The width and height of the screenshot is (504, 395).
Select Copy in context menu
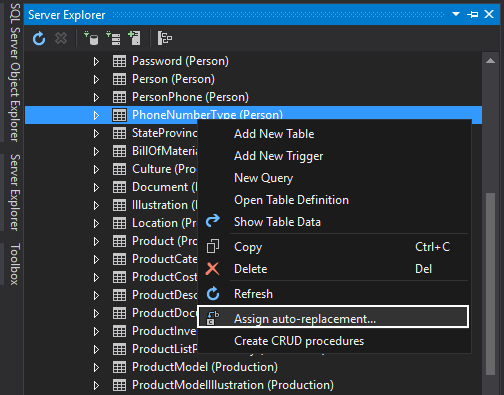(334, 247)
